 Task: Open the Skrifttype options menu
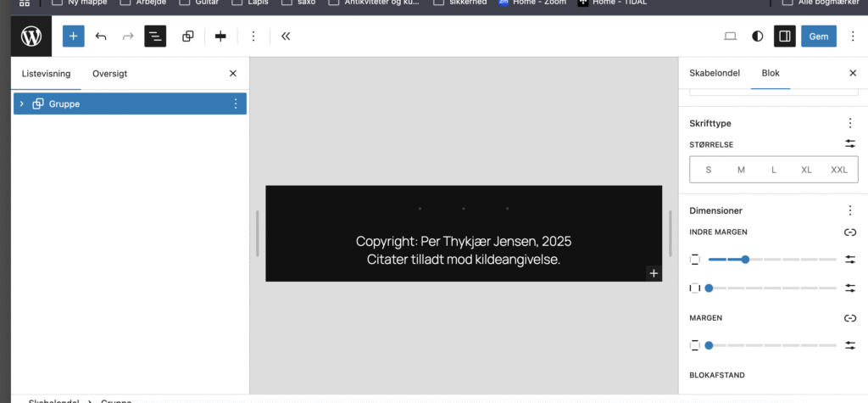pos(850,124)
